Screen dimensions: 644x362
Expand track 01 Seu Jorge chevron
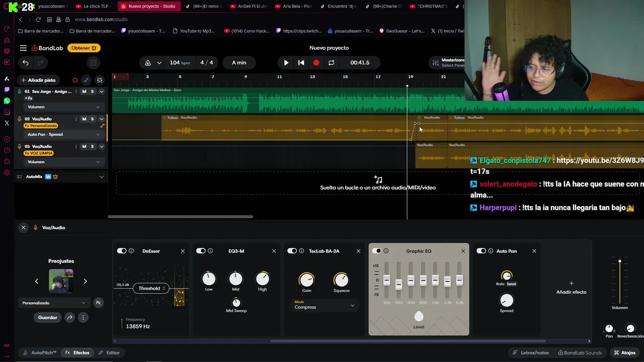point(101,92)
